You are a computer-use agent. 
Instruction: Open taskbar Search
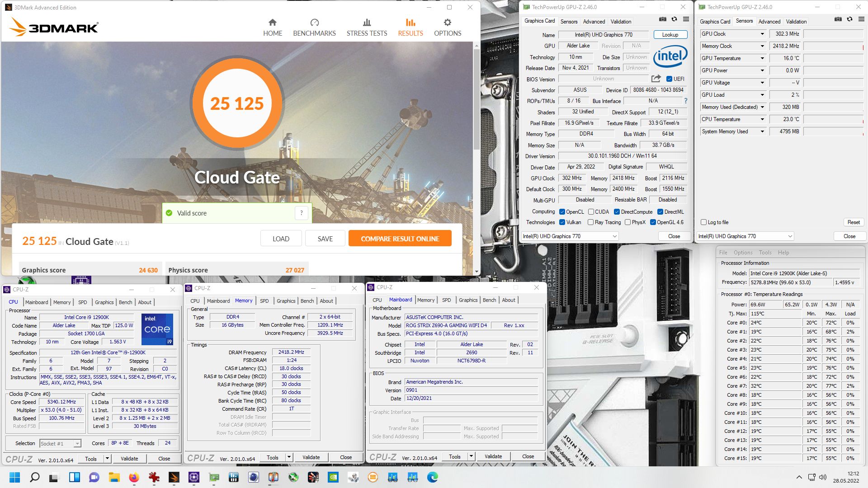click(34, 477)
